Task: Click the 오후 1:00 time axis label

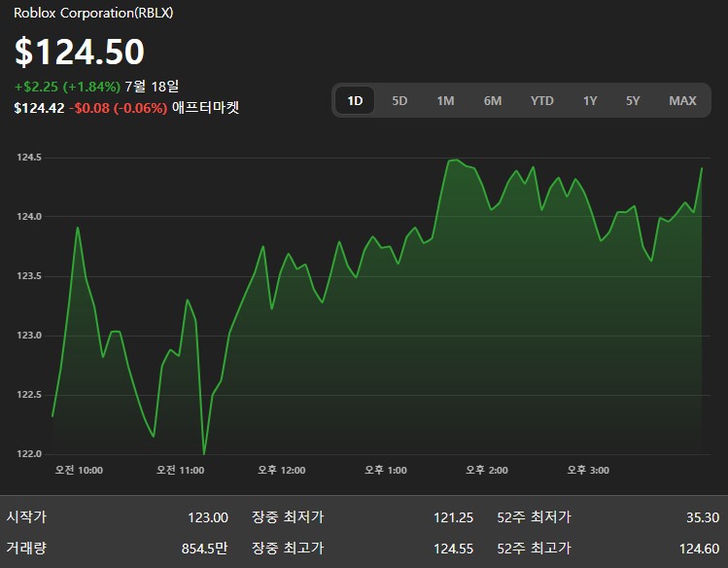Action: point(385,470)
